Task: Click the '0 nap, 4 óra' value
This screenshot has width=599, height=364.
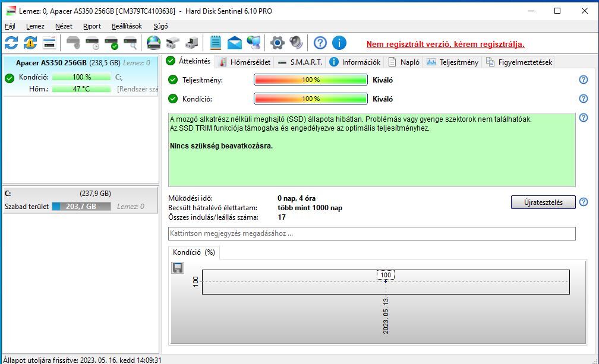Action: click(297, 198)
